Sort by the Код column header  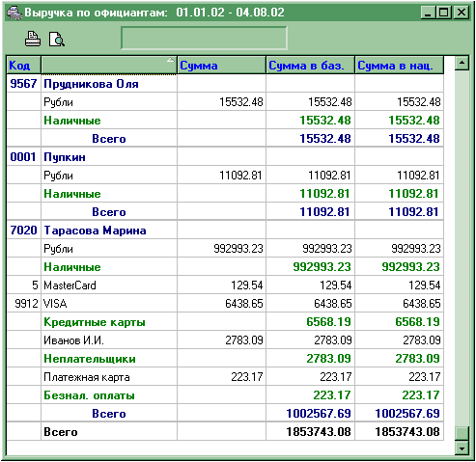coord(23,66)
